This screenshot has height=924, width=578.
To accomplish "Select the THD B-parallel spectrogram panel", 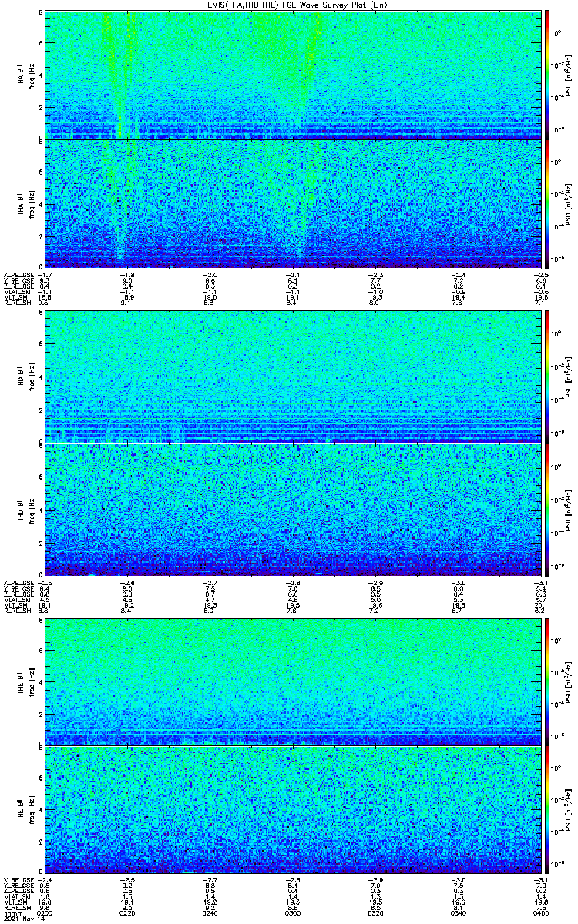I will pos(292,509).
